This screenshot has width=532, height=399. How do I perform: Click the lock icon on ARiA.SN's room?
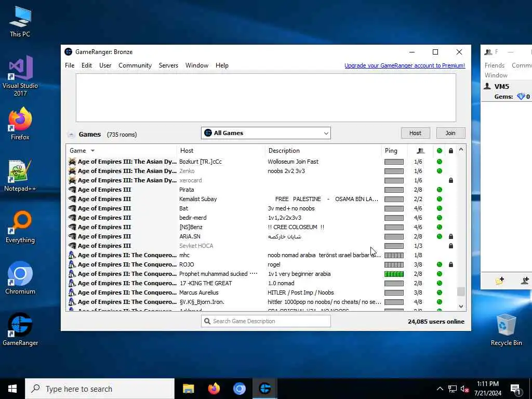pos(451,236)
